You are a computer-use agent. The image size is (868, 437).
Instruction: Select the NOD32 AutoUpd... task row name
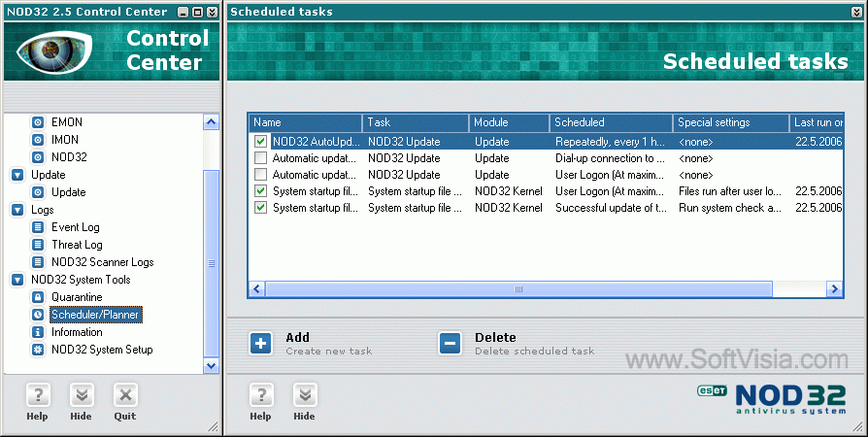pyautogui.click(x=317, y=142)
